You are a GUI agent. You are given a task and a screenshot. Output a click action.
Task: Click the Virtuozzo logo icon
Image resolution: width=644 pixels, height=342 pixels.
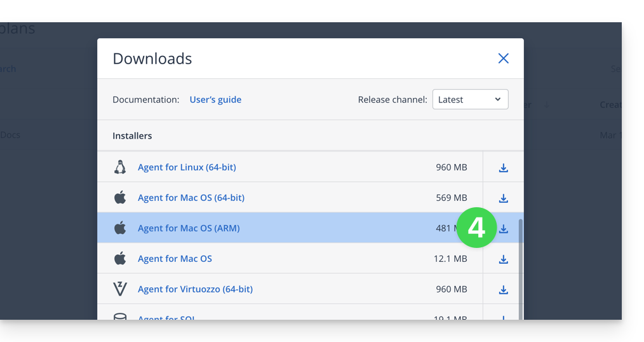click(x=120, y=289)
